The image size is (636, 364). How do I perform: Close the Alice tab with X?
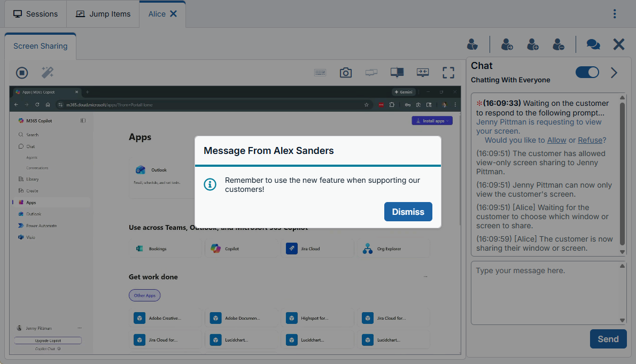(173, 14)
